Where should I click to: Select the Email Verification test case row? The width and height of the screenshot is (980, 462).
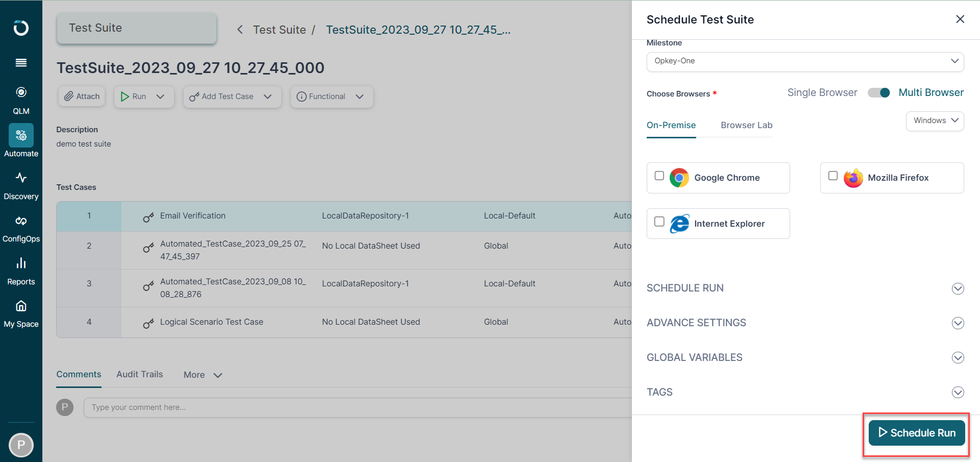[344, 216]
